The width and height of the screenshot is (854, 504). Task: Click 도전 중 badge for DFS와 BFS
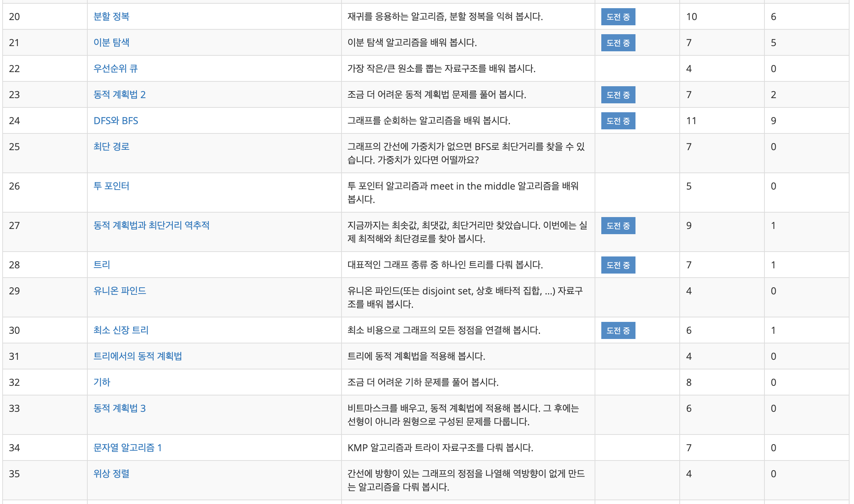click(x=618, y=121)
